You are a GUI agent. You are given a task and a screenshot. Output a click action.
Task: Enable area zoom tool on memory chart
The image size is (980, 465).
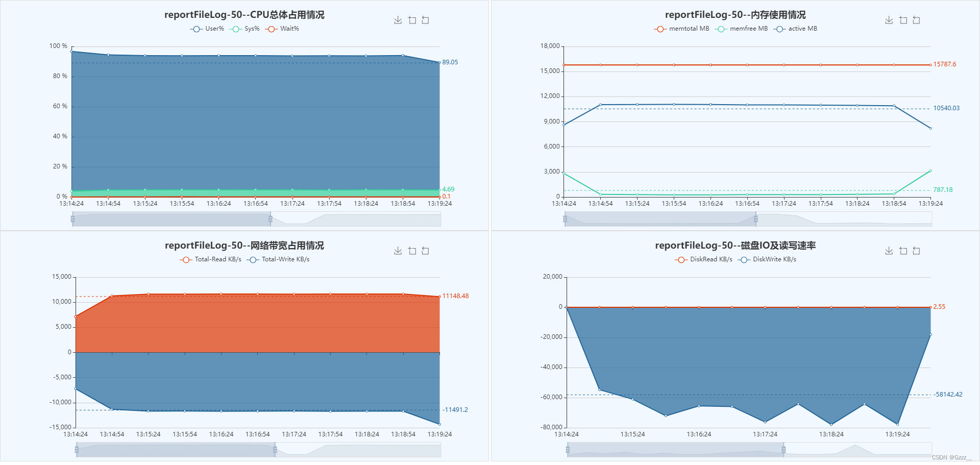(x=903, y=20)
